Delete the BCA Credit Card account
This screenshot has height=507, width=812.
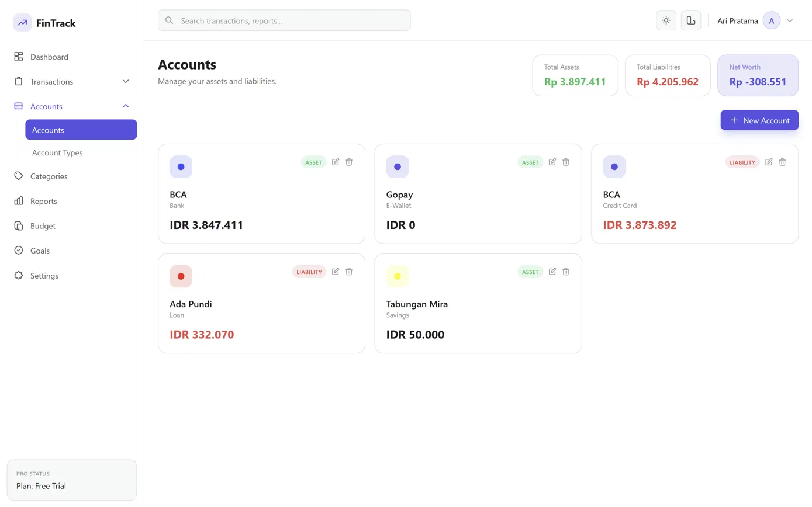[x=782, y=162]
